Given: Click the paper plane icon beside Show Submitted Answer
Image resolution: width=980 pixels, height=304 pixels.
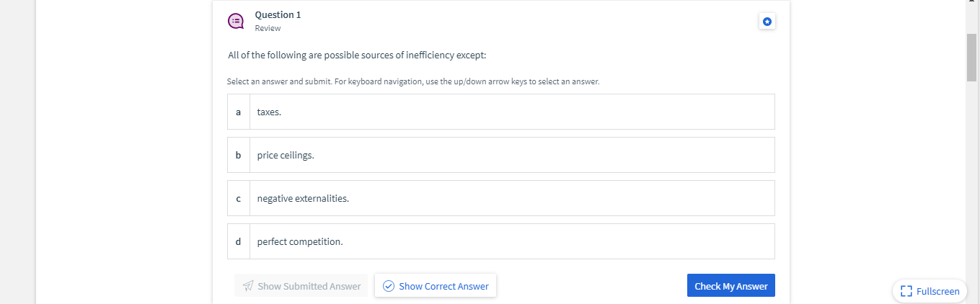Looking at the screenshot, I should pos(248,286).
